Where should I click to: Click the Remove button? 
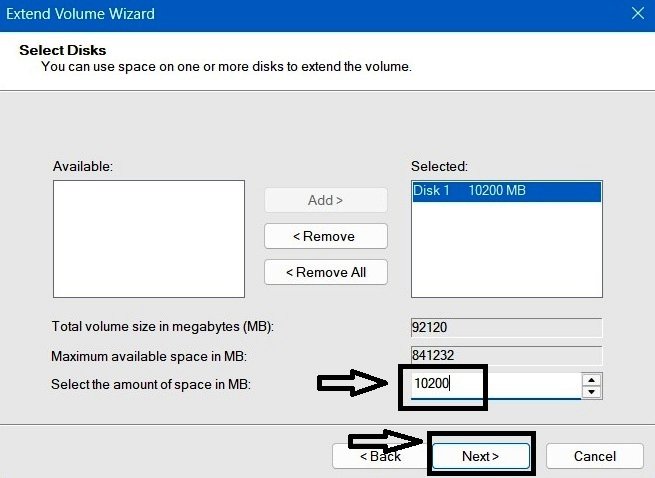click(326, 236)
